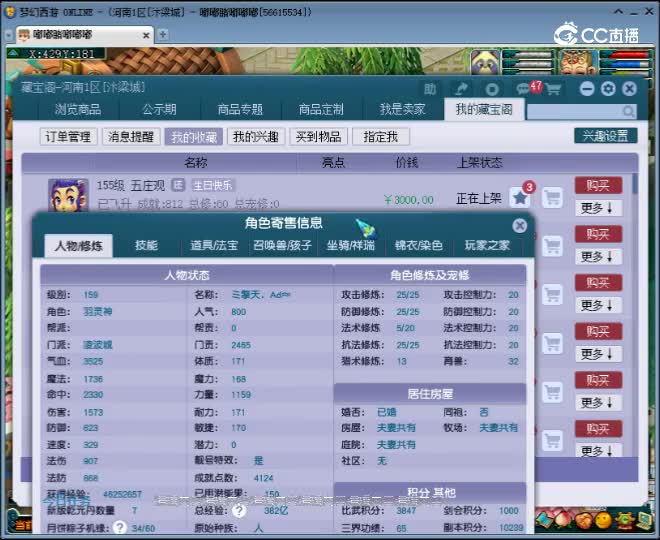Click the 上架状态 column header
The height and width of the screenshot is (540, 660).
click(479, 162)
